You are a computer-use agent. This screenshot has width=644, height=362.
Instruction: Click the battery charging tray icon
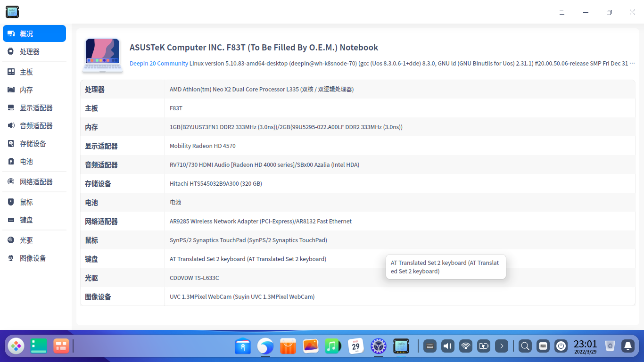tap(484, 346)
